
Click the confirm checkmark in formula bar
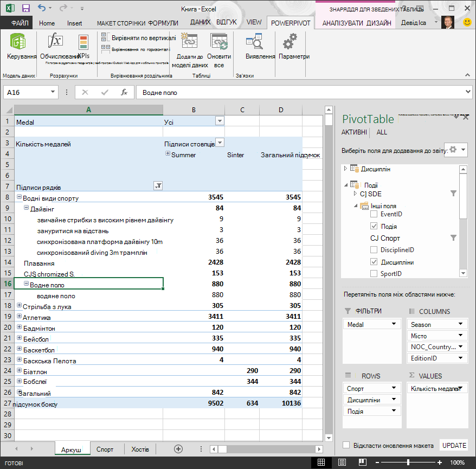[x=105, y=92]
